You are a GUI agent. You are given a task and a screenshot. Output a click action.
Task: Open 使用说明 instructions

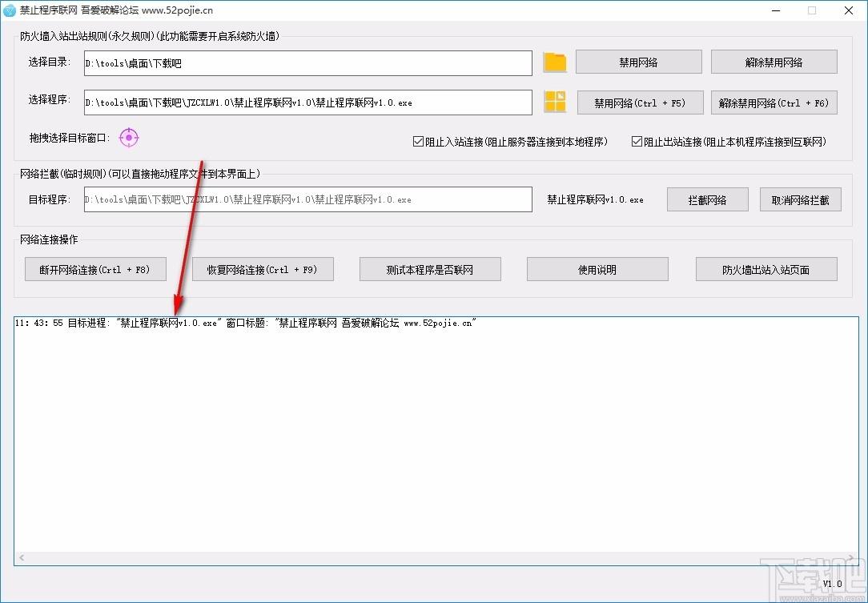597,269
